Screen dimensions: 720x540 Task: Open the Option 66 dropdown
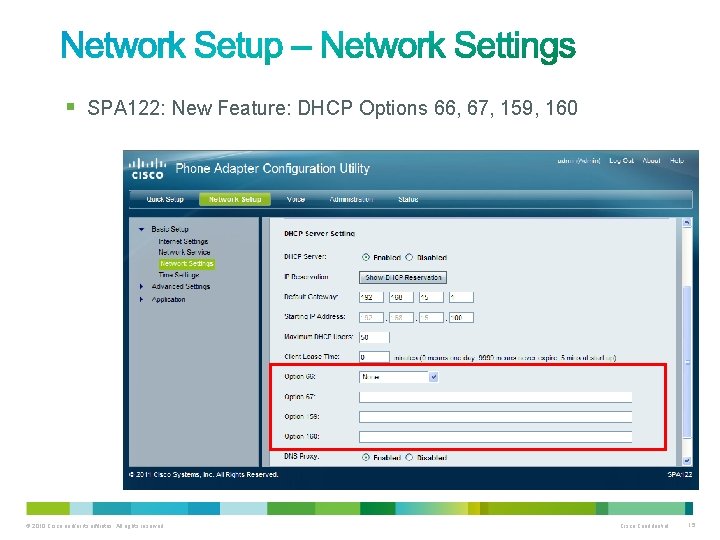click(399, 377)
